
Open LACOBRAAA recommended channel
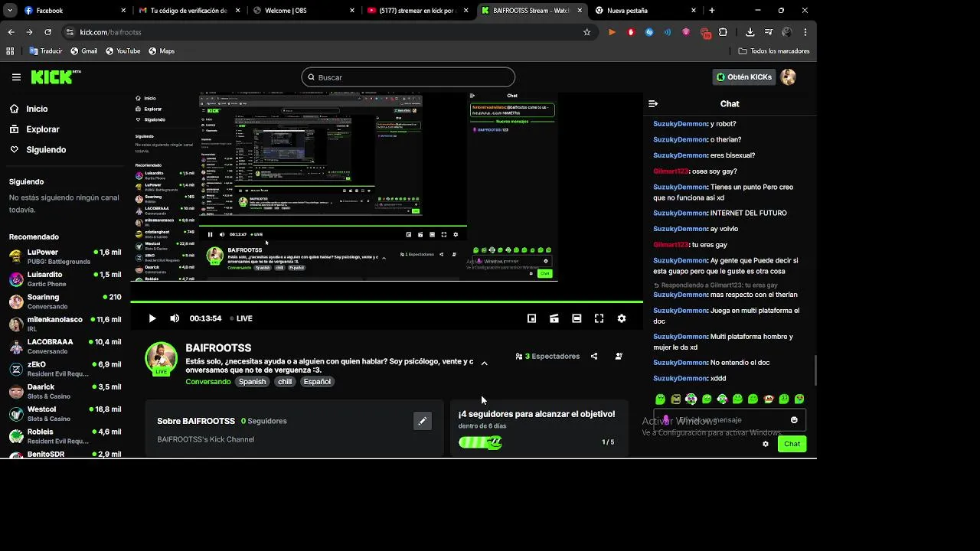tap(65, 346)
